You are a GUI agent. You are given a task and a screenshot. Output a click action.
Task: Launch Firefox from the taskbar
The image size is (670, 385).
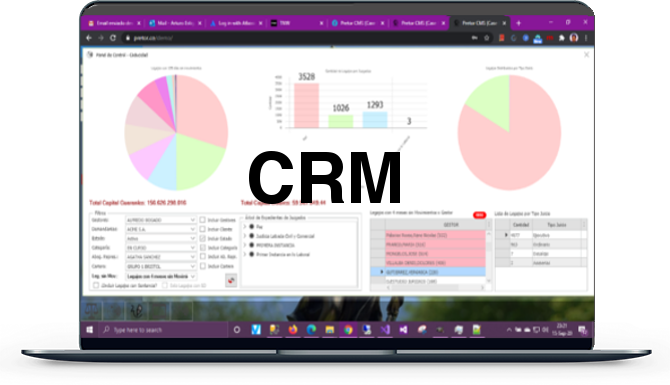[x=293, y=330]
